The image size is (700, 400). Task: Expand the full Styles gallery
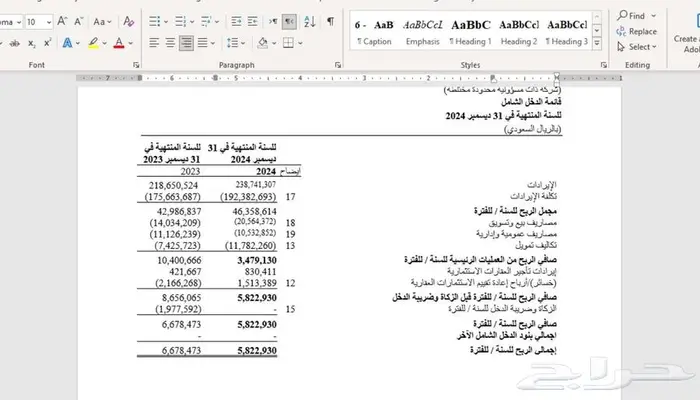(x=597, y=43)
